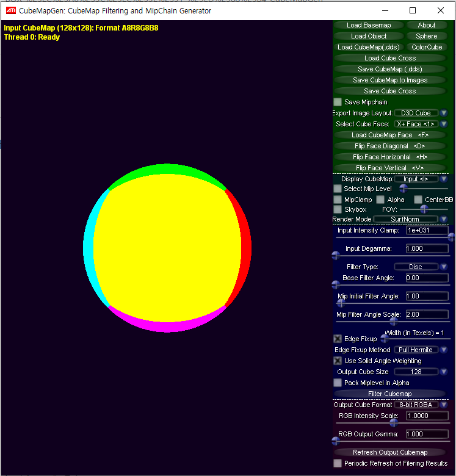
Task: Click Load CubeMap Face <F> button
Action: (390, 135)
